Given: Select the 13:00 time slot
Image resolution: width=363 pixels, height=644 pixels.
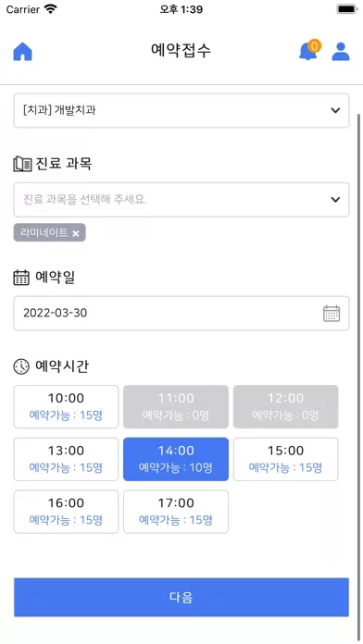Looking at the screenshot, I should pos(66,459).
